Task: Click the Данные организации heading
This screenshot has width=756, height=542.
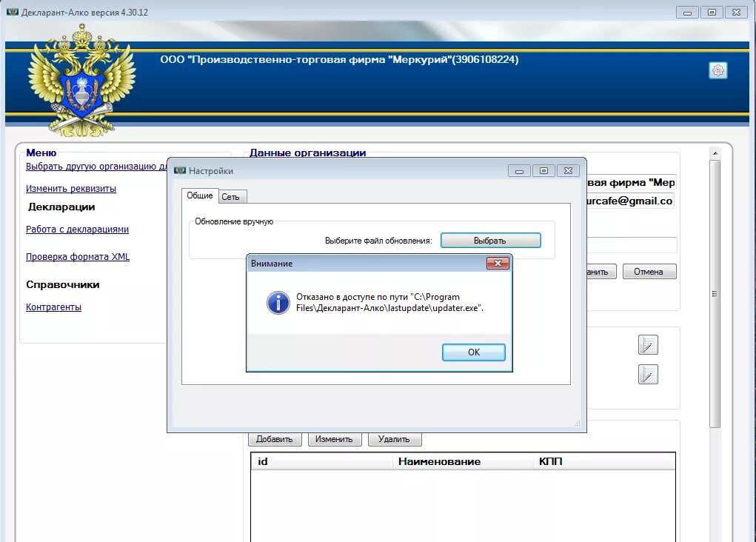Action: coord(307,153)
